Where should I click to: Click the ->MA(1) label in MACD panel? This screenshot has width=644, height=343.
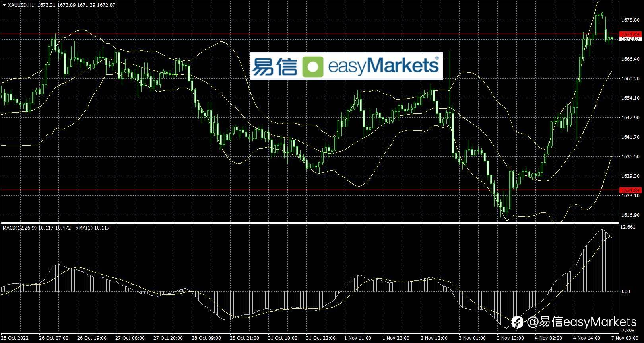83,228
